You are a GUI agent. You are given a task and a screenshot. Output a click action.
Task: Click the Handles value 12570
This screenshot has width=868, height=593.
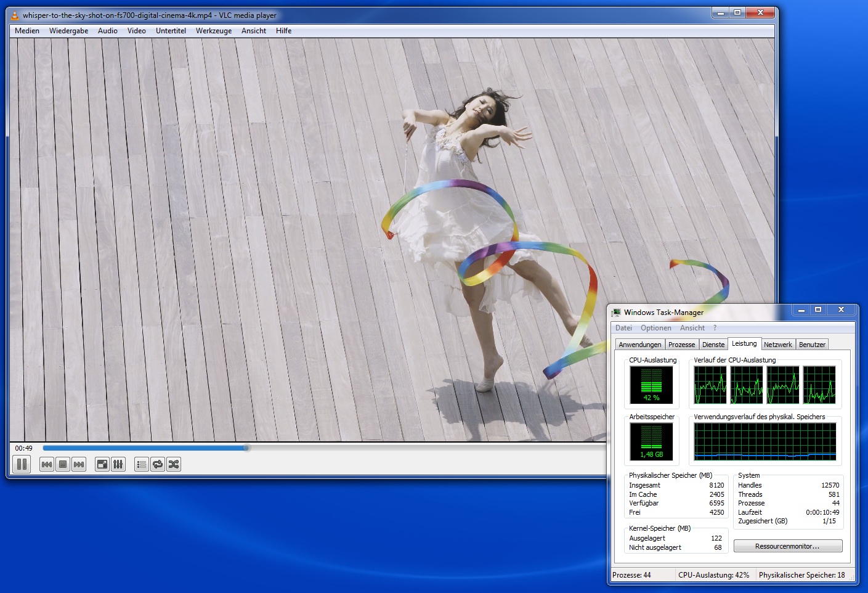click(830, 485)
